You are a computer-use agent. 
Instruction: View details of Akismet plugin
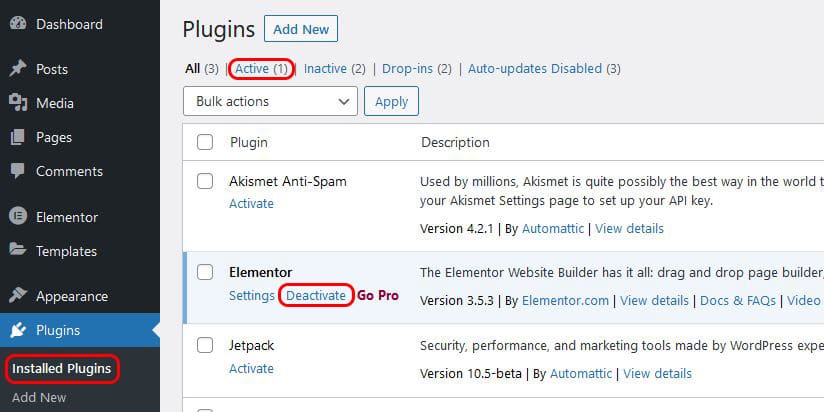[x=629, y=229]
